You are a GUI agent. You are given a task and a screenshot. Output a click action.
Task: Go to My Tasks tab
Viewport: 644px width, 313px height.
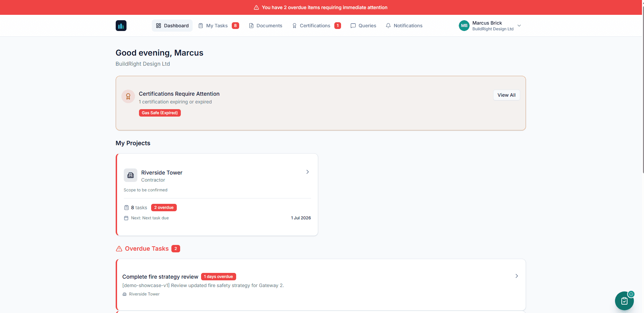click(219, 26)
